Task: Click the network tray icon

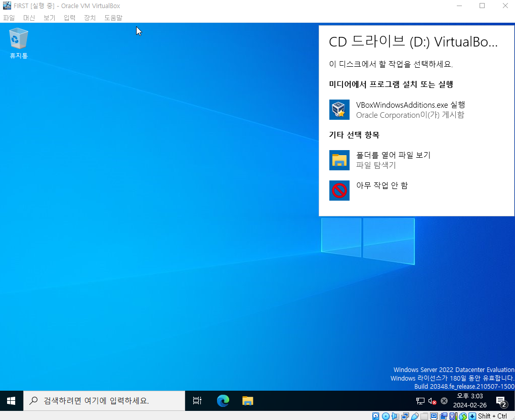Action: [420, 401]
